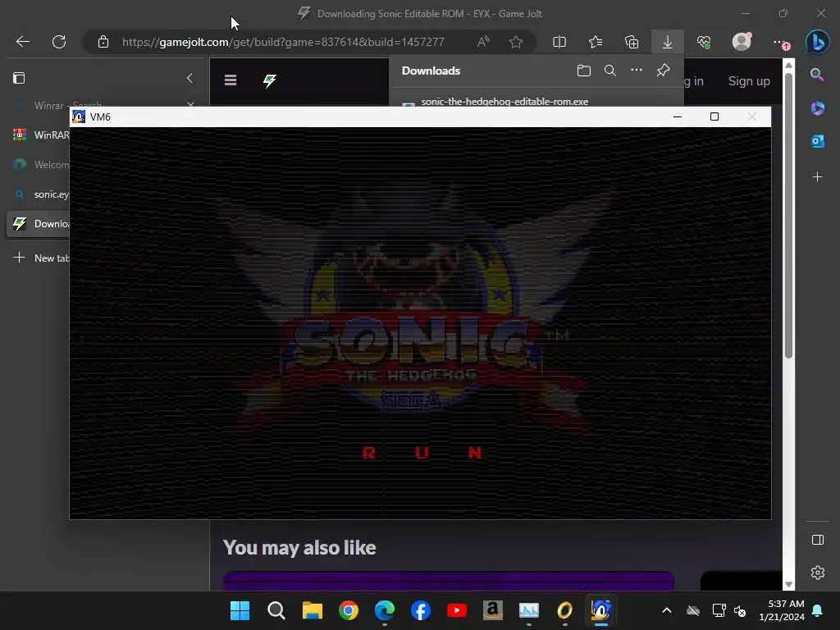Click the scrollbar down arrow
The width and height of the screenshot is (840, 630).
pos(788,584)
